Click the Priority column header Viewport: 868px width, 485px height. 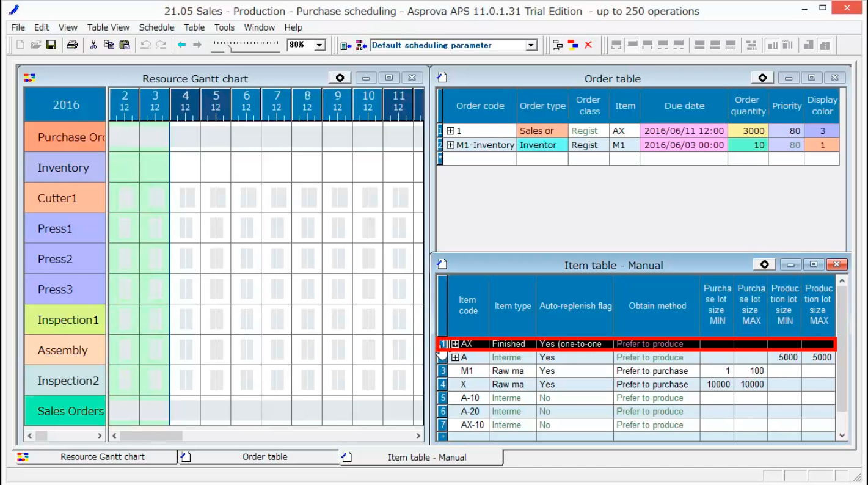point(786,106)
